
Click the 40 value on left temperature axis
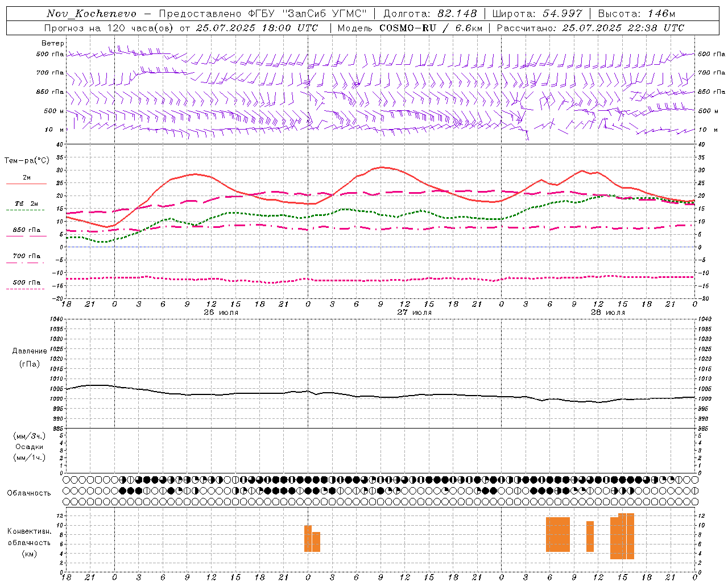coord(60,144)
